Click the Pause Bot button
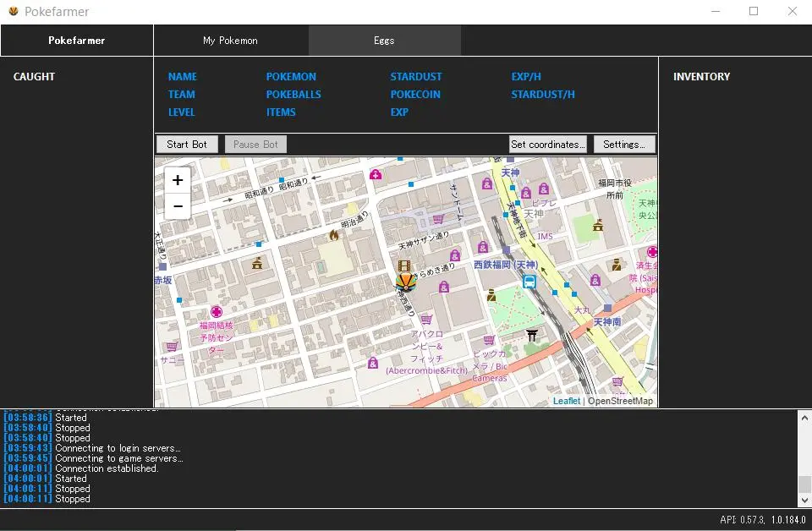Screen dimensions: 812x531 click(255, 145)
